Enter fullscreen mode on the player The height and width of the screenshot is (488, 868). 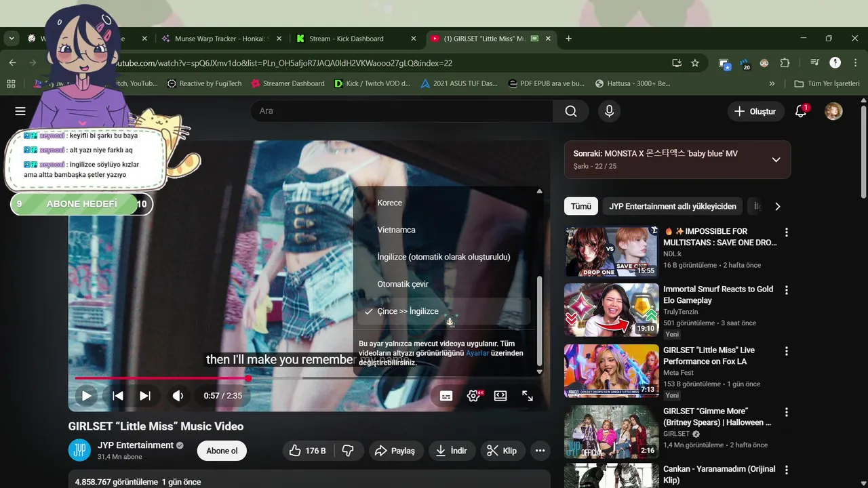click(528, 396)
